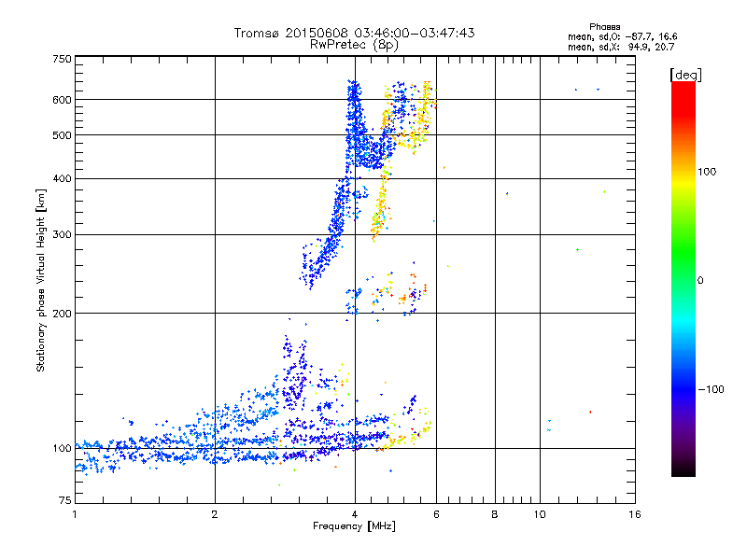Click the isolated red data point near 13 MHz
The height and width of the screenshot is (560, 747).
[590, 412]
